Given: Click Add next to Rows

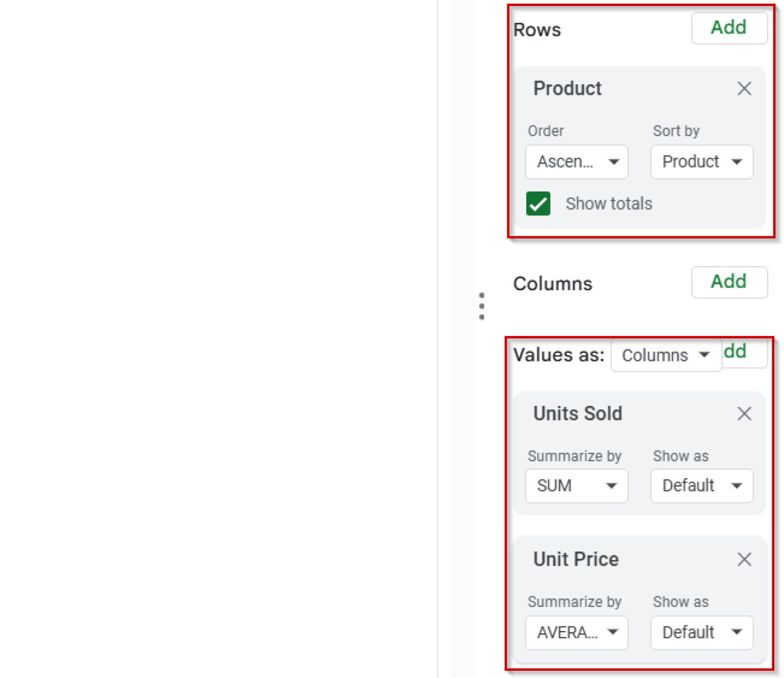Looking at the screenshot, I should (729, 28).
